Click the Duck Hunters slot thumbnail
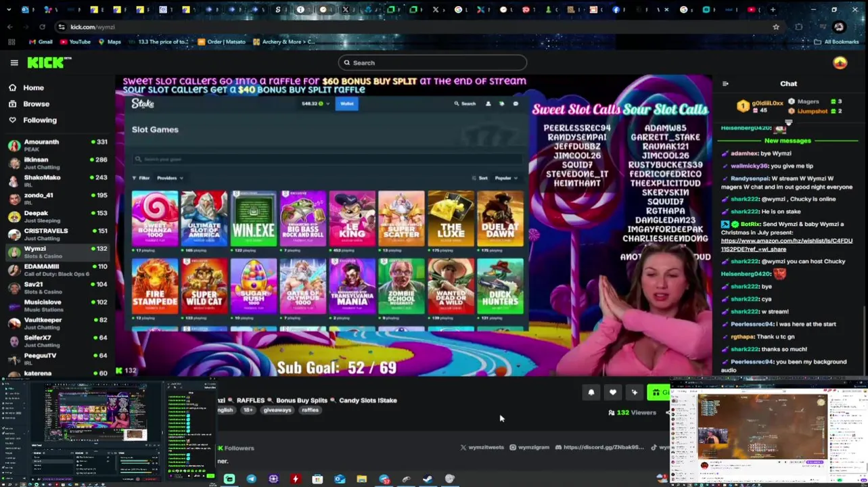868x487 pixels. [500, 286]
